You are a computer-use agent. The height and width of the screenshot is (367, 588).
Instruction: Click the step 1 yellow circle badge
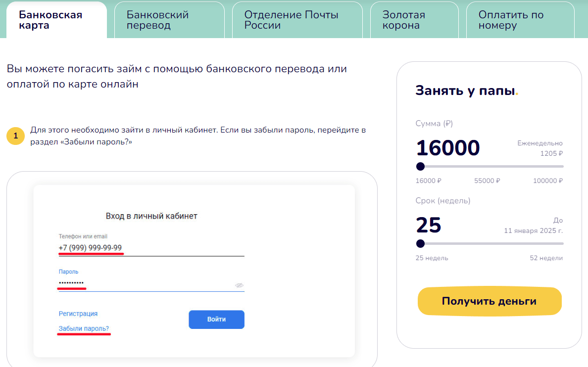pos(16,136)
